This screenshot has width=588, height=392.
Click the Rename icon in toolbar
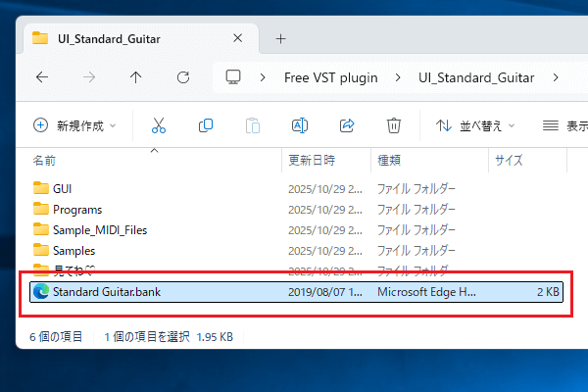[x=300, y=125]
